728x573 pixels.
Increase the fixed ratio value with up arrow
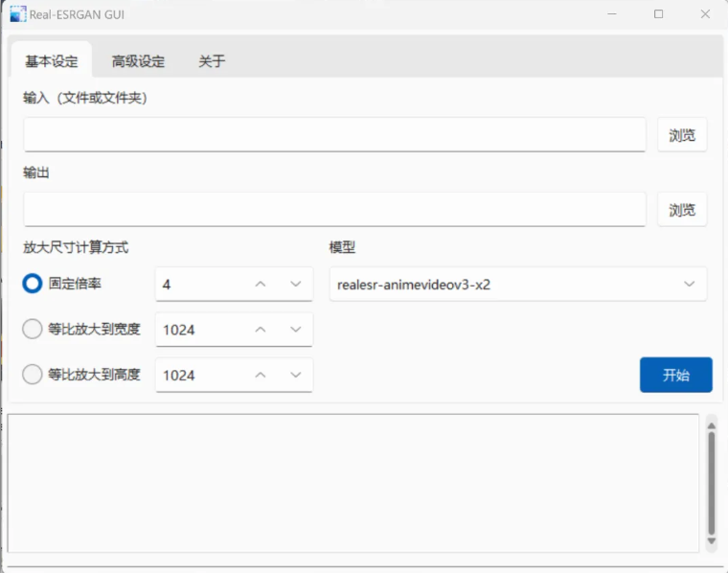coord(260,285)
